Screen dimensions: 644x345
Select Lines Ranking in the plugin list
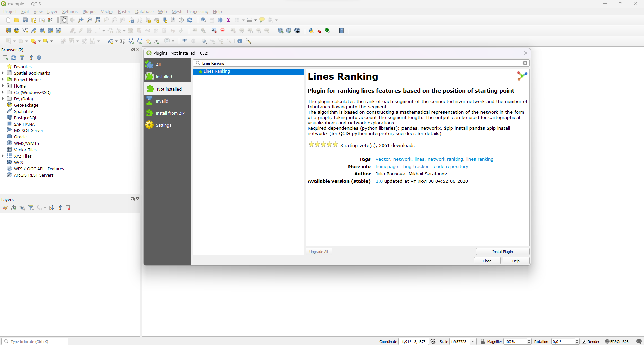[248, 71]
